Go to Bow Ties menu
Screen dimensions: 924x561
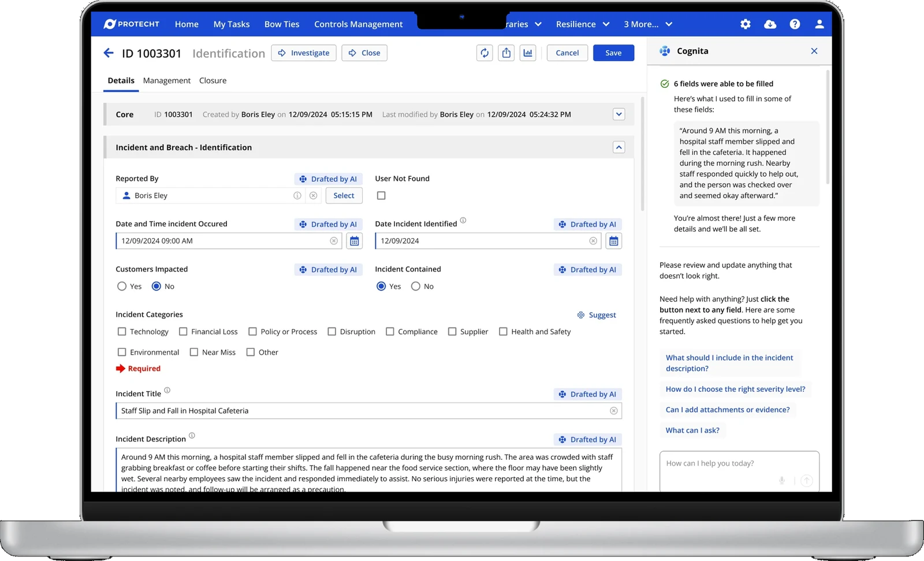click(x=282, y=24)
